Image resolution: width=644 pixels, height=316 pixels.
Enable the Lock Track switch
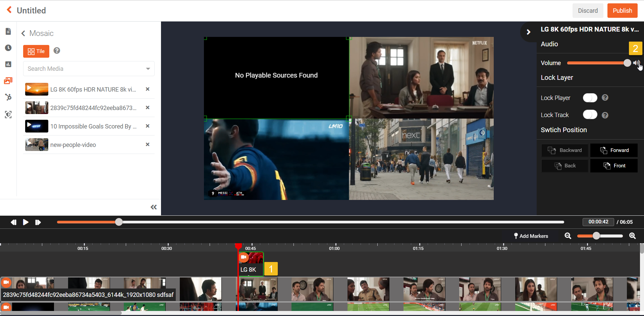590,115
